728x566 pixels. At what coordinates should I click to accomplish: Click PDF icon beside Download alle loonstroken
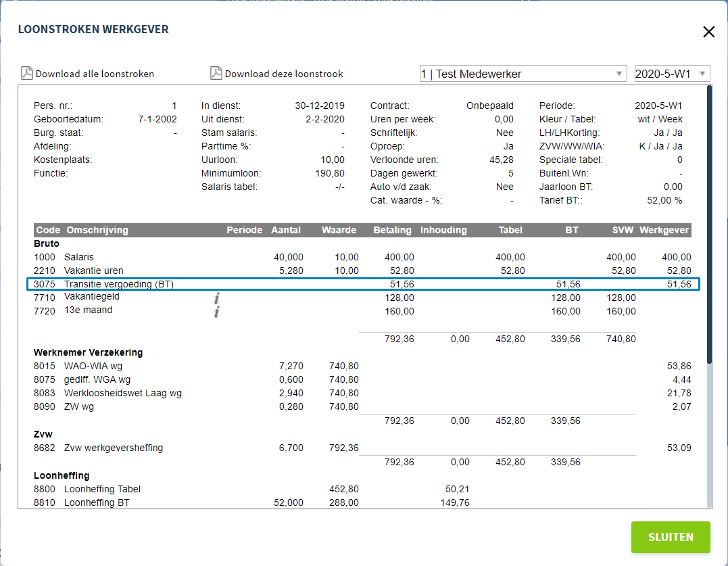(x=27, y=73)
